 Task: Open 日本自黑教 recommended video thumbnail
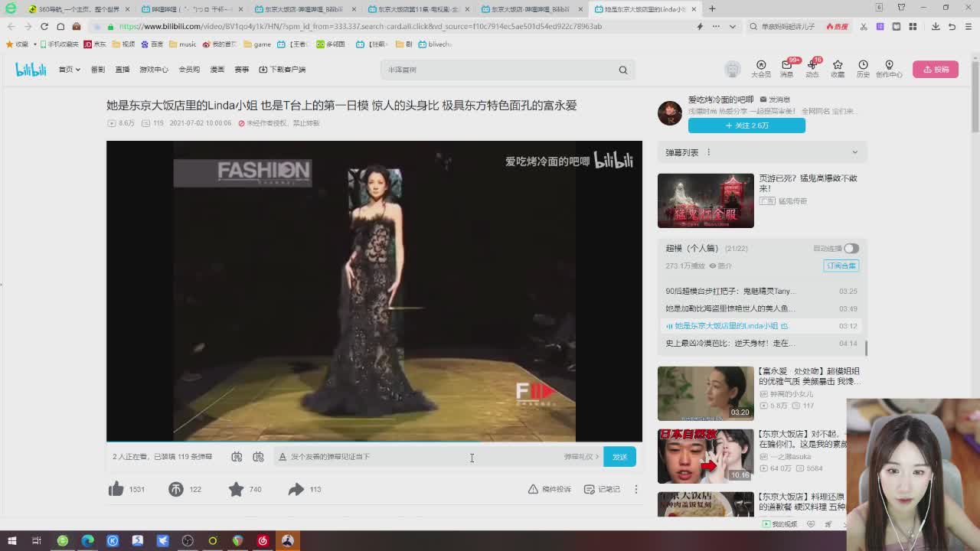point(706,456)
